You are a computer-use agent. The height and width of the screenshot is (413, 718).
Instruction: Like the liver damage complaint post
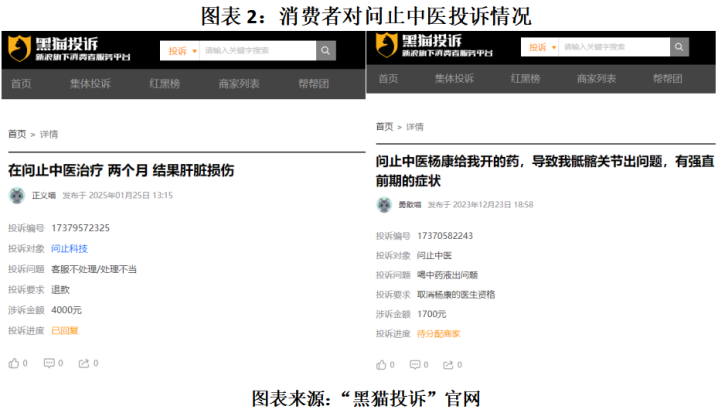pyautogui.click(x=14, y=363)
